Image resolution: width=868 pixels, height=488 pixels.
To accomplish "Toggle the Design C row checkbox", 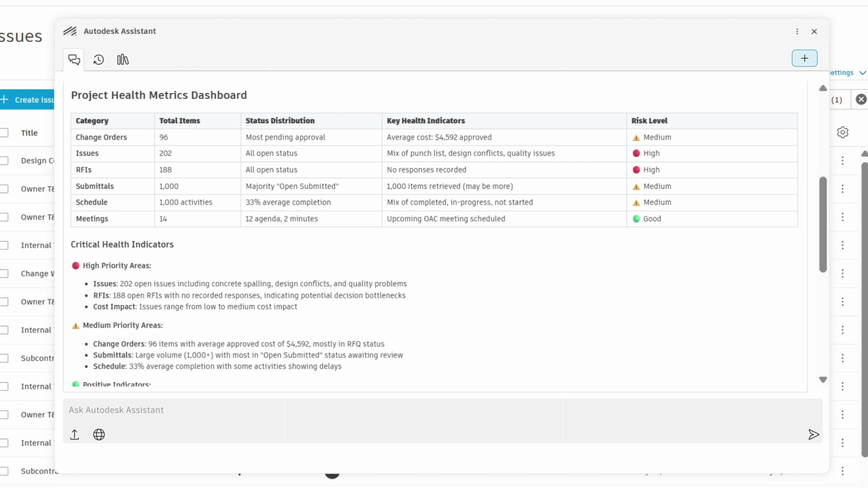I will point(4,161).
